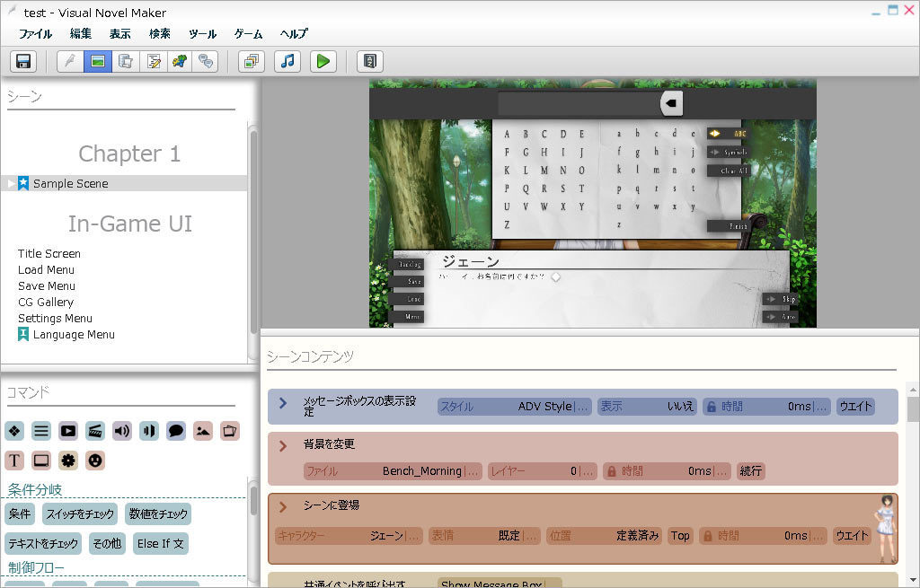Click the teal bookmark icon beside Language Menu
The height and width of the screenshot is (588, 920).
[x=22, y=334]
